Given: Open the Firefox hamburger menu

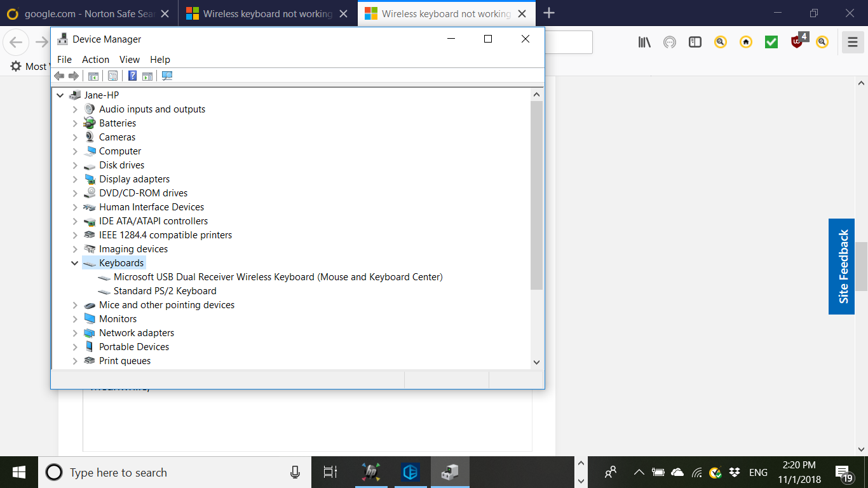Looking at the screenshot, I should (852, 43).
